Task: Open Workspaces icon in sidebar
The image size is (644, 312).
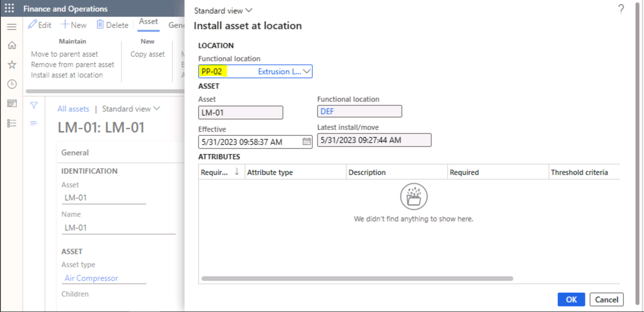Action: 12,104
